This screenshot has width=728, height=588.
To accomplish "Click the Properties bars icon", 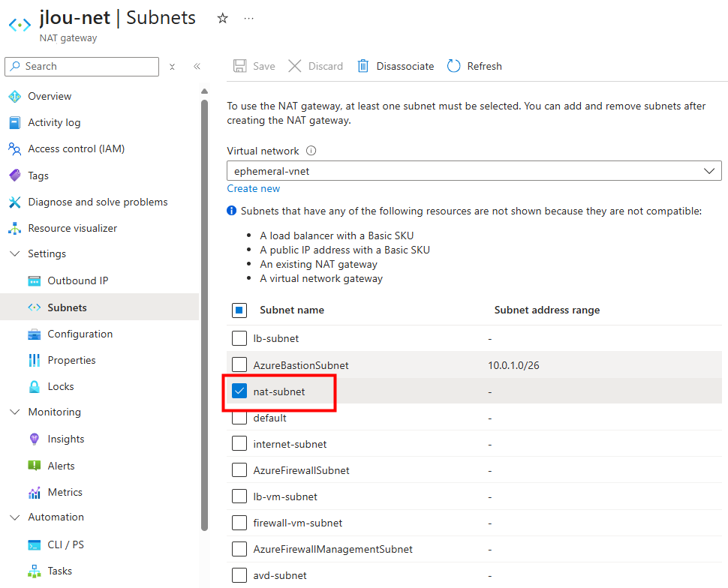I will pos(35,360).
